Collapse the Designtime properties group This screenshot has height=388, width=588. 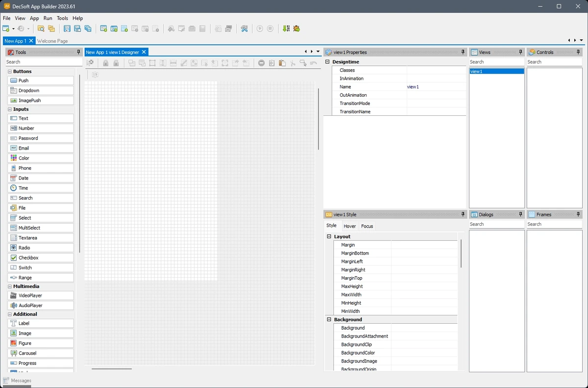[327, 62]
